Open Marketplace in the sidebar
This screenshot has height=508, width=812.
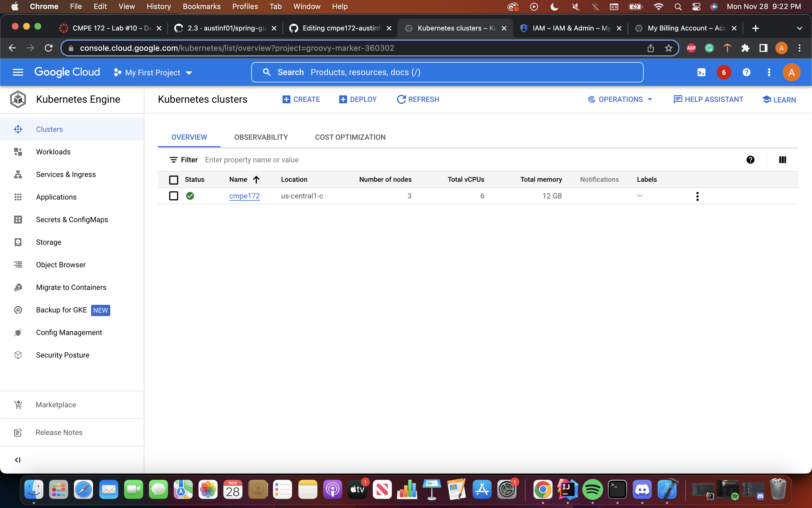point(72,404)
